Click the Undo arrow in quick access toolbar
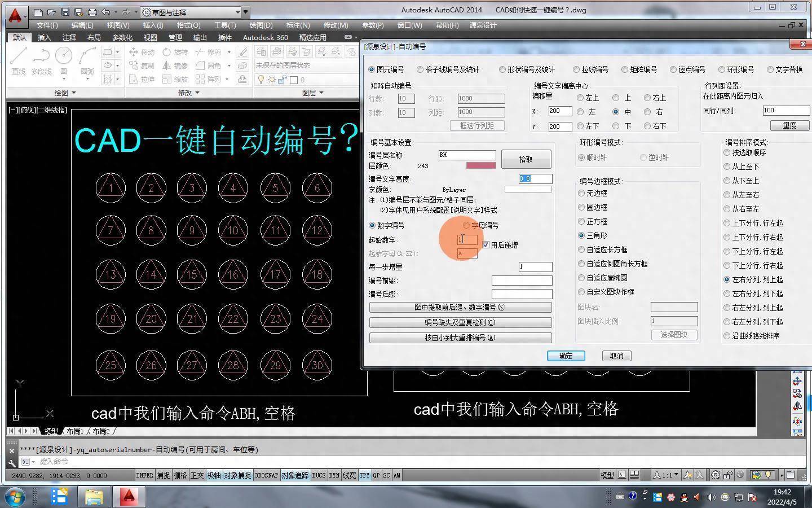 pos(105,12)
